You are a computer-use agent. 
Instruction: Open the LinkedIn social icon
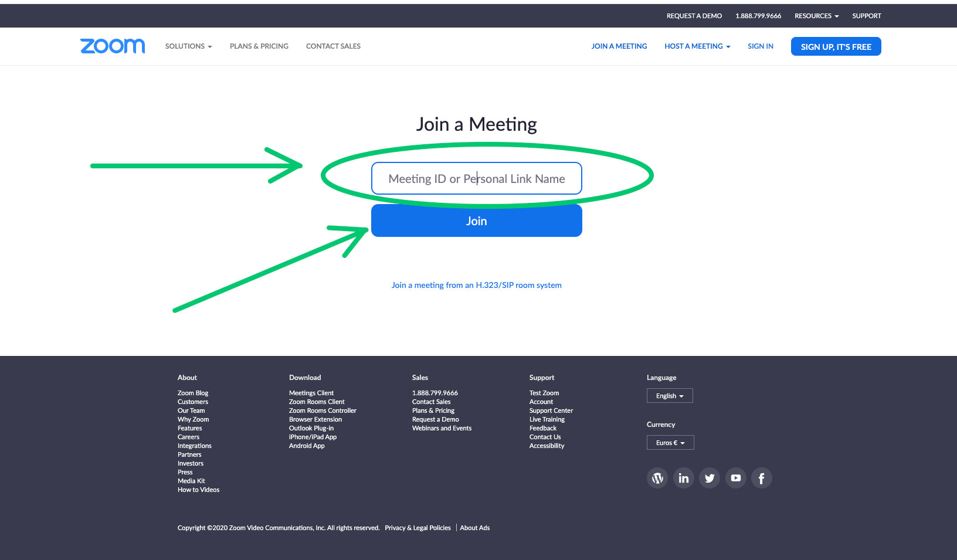point(684,478)
